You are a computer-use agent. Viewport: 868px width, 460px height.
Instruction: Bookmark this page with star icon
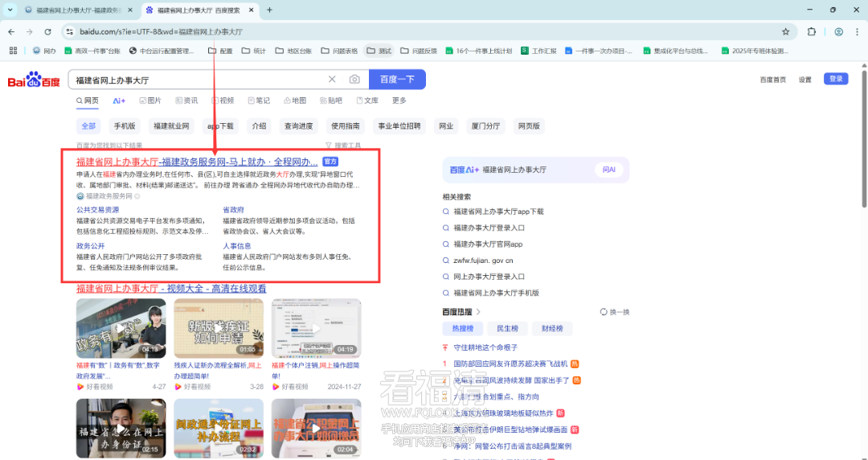tap(785, 32)
